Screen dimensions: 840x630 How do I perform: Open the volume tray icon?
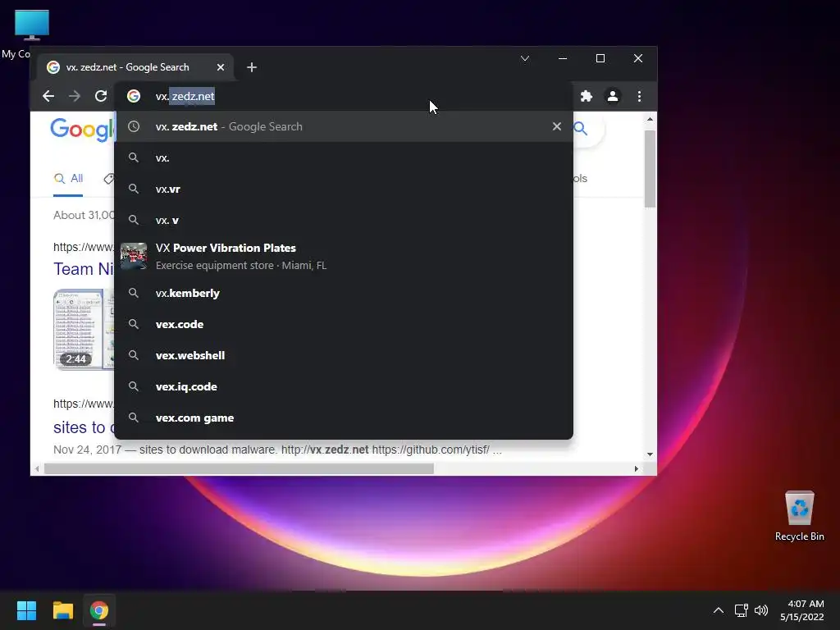click(760, 610)
